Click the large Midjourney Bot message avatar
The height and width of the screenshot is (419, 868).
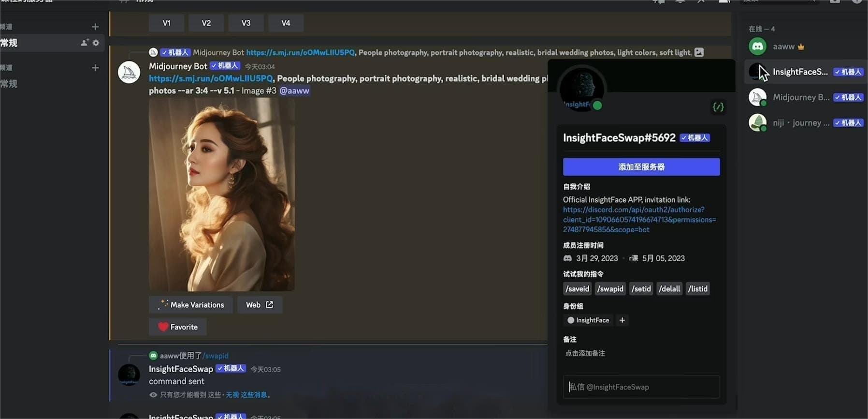coord(129,72)
